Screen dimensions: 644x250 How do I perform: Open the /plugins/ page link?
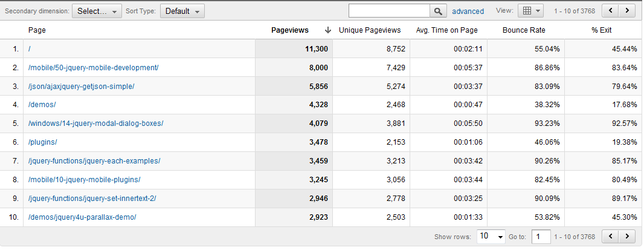43,142
